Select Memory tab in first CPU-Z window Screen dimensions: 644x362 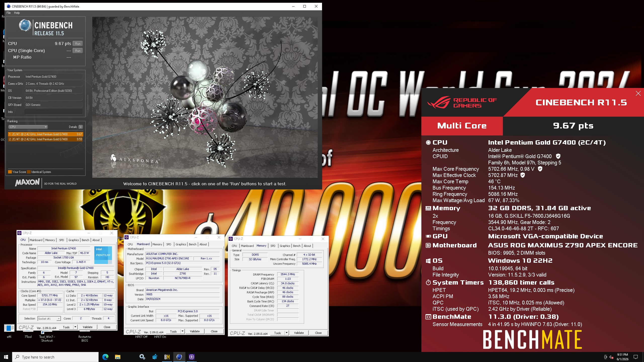click(x=50, y=240)
